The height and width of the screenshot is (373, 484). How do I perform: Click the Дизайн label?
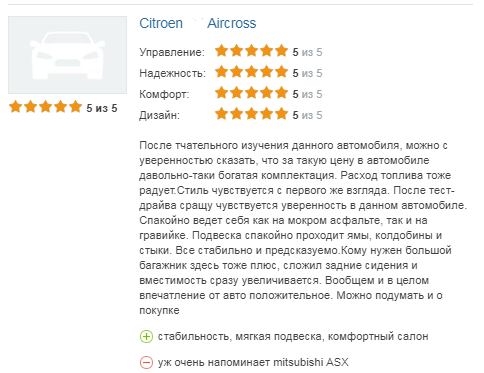tap(159, 115)
